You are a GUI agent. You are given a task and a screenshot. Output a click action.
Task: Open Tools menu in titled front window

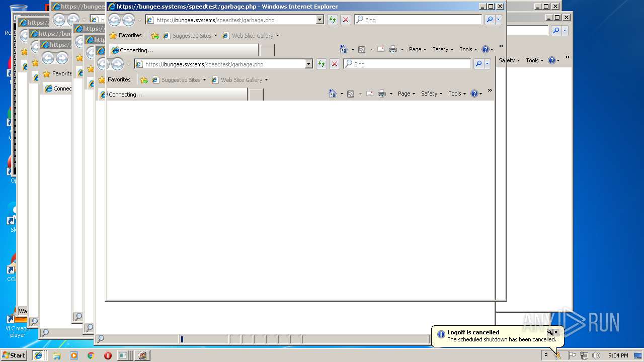pos(468,49)
